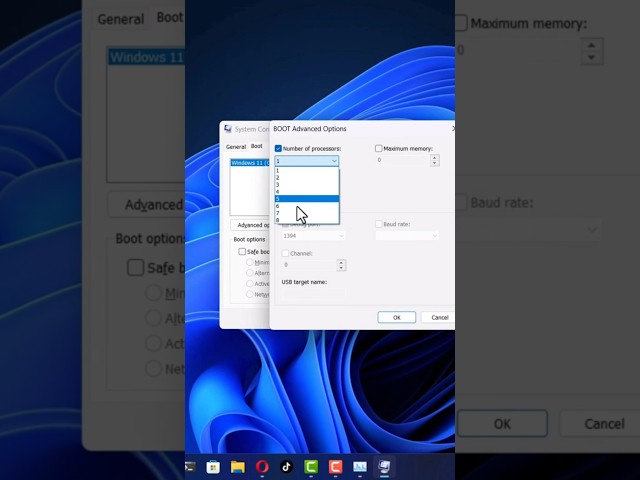This screenshot has width=640, height=480.
Task: Open the orange Camtasia recorder taskbar icon
Action: 335,467
